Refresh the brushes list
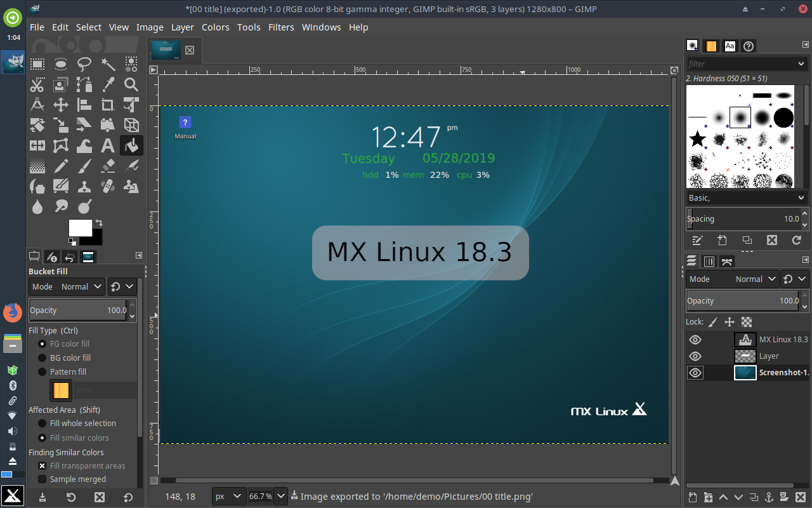This screenshot has width=812, height=508. coord(797,241)
